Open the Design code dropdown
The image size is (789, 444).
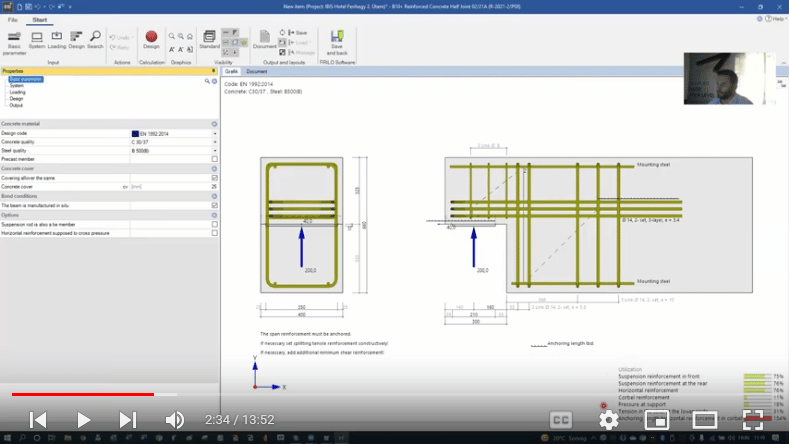pyautogui.click(x=214, y=133)
